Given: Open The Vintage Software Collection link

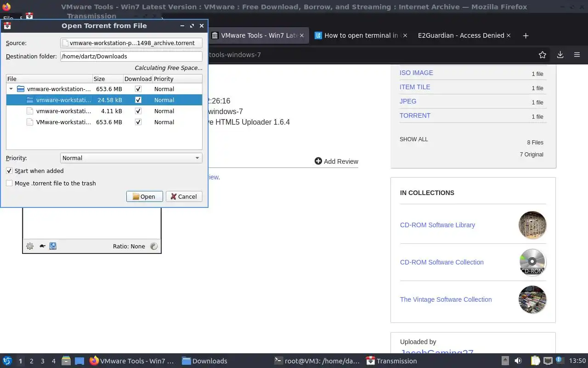Looking at the screenshot, I should click(x=446, y=299).
